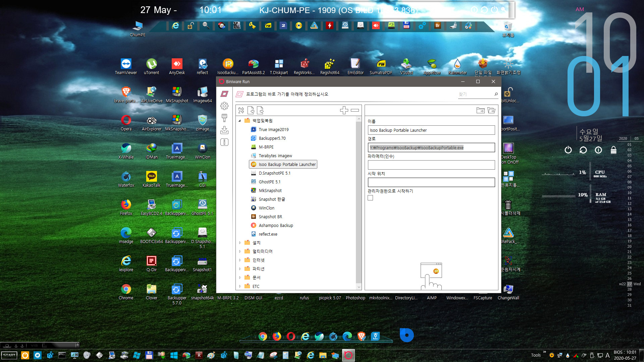
Task: Select MkSnapshot entry in the tree
Action: click(266, 191)
